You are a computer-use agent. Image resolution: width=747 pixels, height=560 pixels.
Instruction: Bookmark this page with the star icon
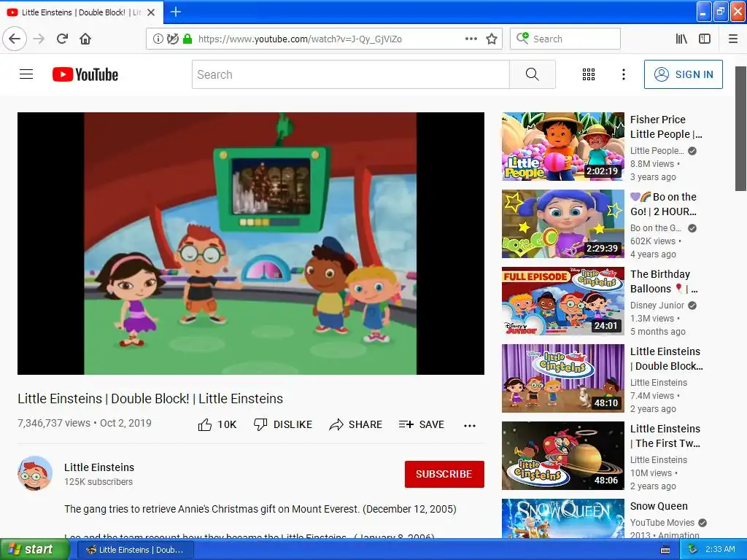[492, 39]
